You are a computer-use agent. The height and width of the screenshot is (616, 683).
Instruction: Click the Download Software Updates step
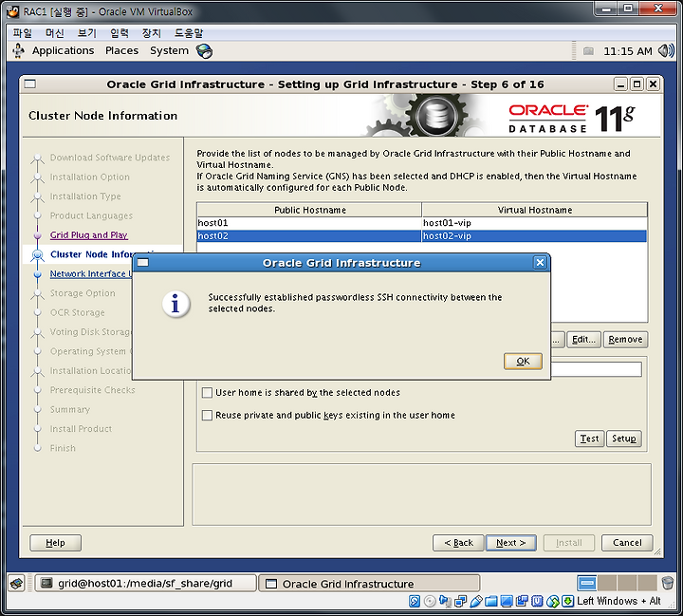[110, 158]
